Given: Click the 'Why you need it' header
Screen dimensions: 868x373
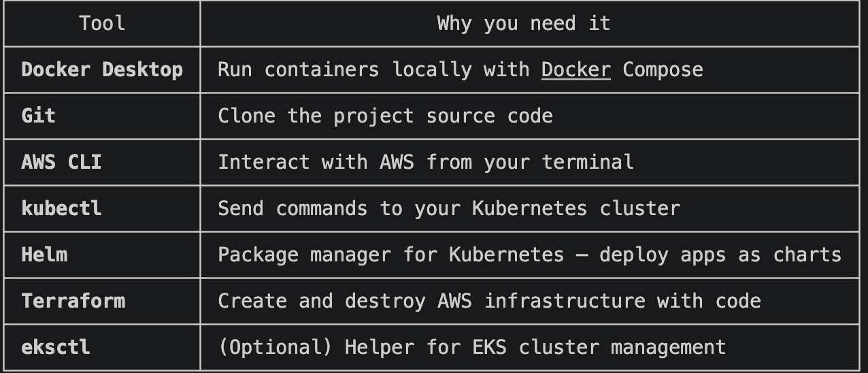Looking at the screenshot, I should click(524, 23).
